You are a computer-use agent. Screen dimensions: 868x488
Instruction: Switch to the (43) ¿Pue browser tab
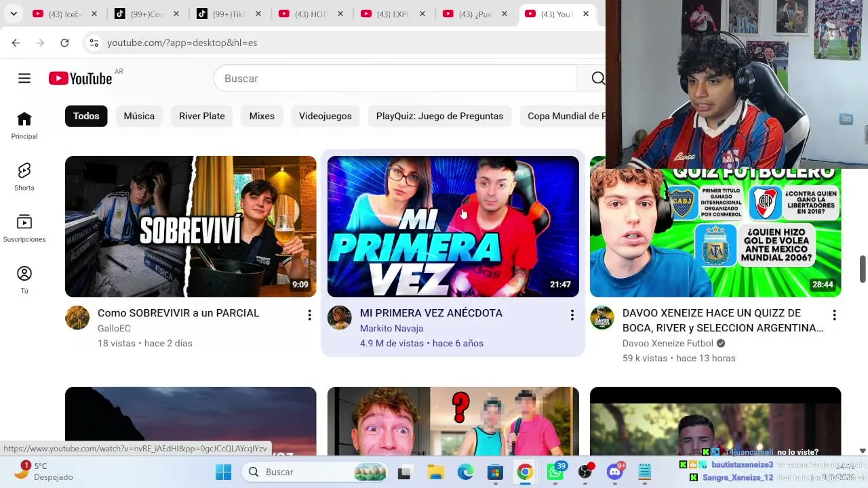tap(475, 14)
